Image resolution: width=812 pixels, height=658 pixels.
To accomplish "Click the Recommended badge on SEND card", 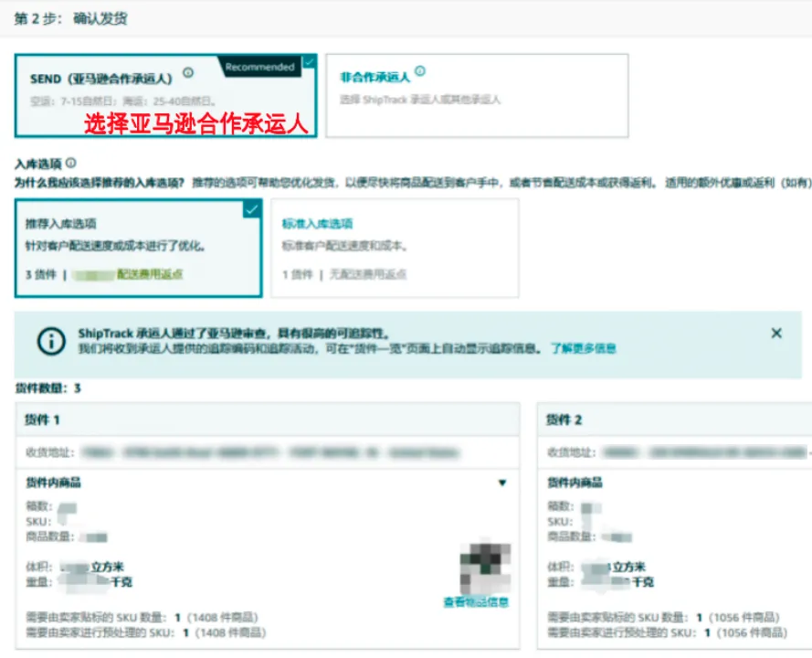I will [x=259, y=67].
